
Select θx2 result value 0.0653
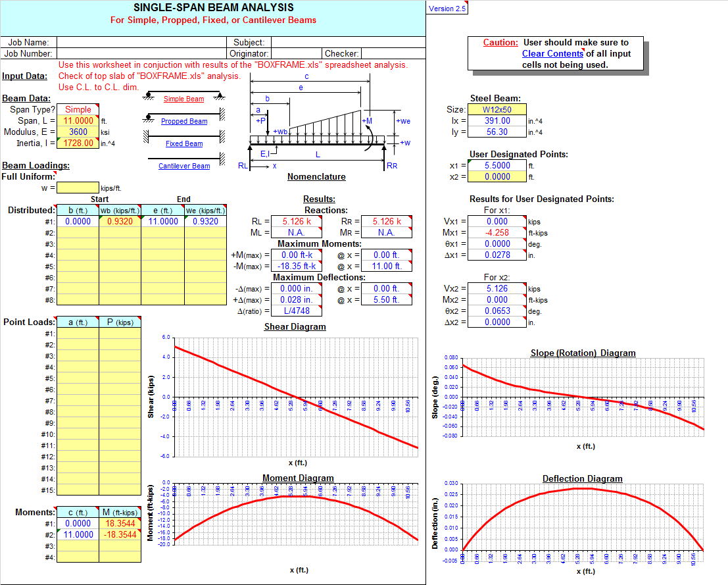point(497,311)
